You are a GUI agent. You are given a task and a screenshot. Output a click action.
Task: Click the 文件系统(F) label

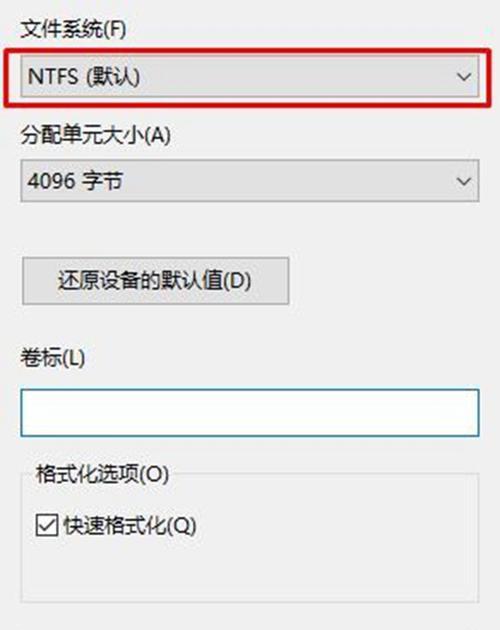(x=74, y=29)
